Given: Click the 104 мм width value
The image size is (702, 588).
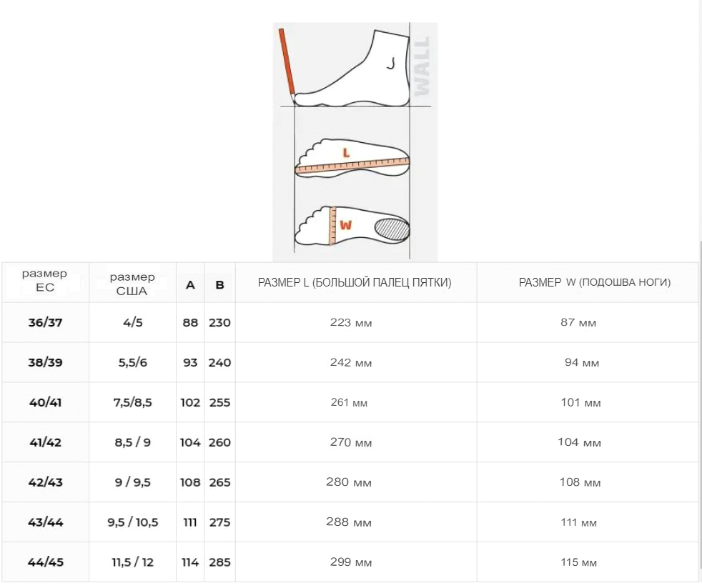Looking at the screenshot, I should point(580,442).
